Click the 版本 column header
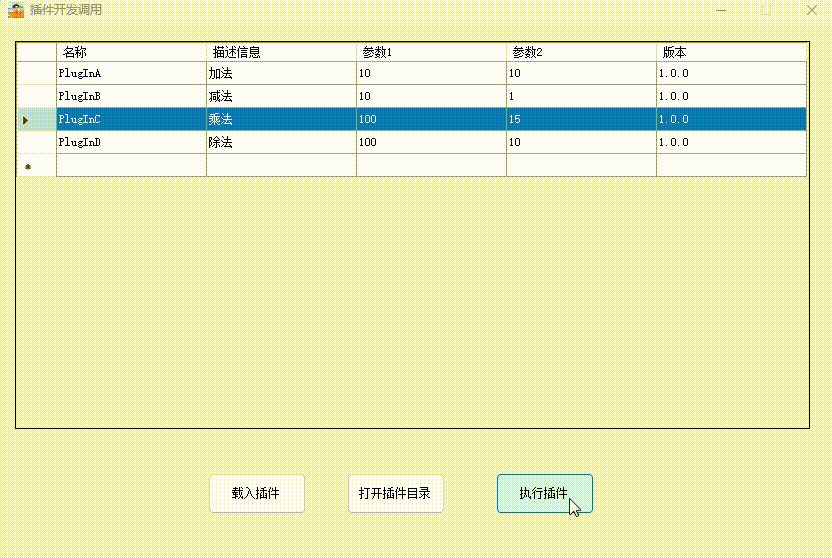The image size is (832, 558). point(731,52)
